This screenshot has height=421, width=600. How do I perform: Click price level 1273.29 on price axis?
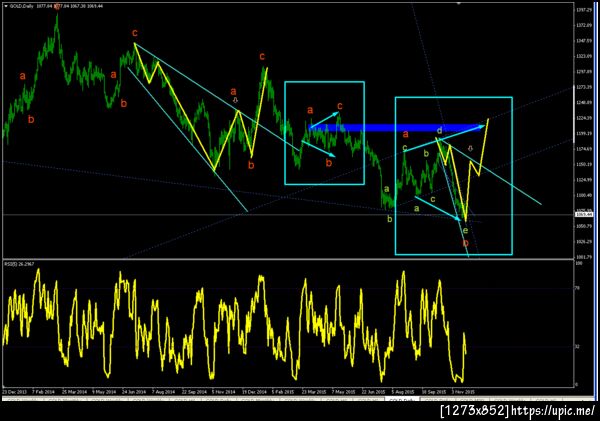584,87
